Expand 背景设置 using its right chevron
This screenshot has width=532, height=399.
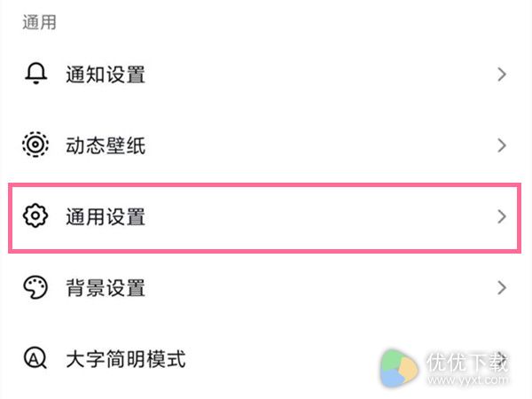(x=502, y=287)
